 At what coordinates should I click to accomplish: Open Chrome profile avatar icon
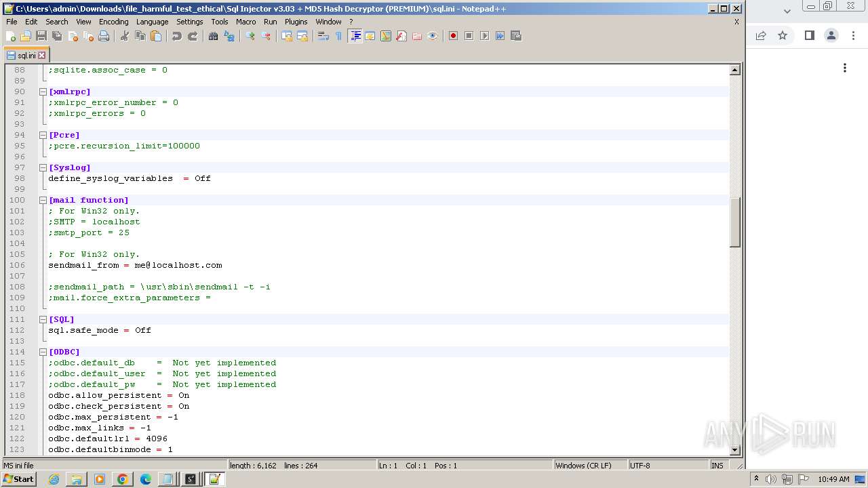[831, 35]
